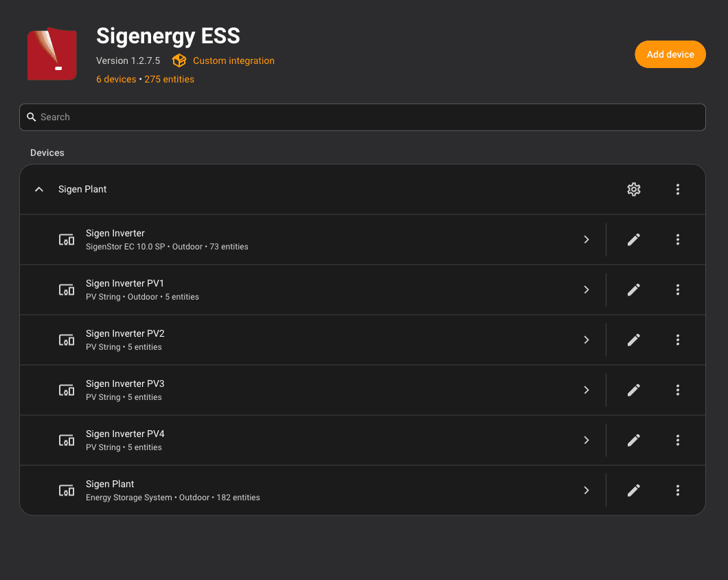Open Sigen Inverter PV3 via chevron

click(587, 390)
